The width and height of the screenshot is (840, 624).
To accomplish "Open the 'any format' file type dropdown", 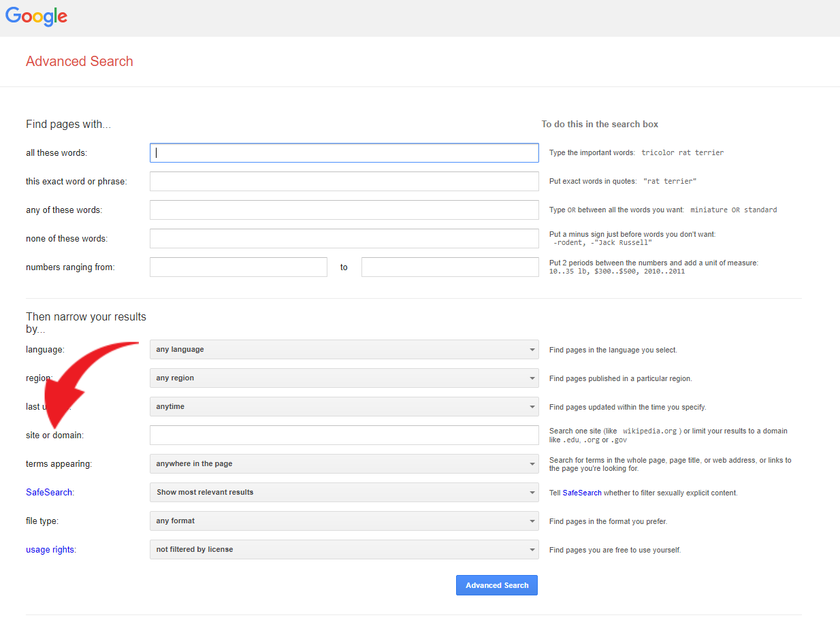I will pyautogui.click(x=344, y=521).
